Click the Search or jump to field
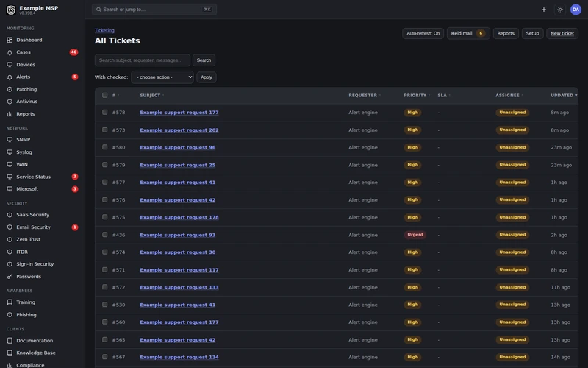Viewport: 588px width, 368px height. [154, 10]
